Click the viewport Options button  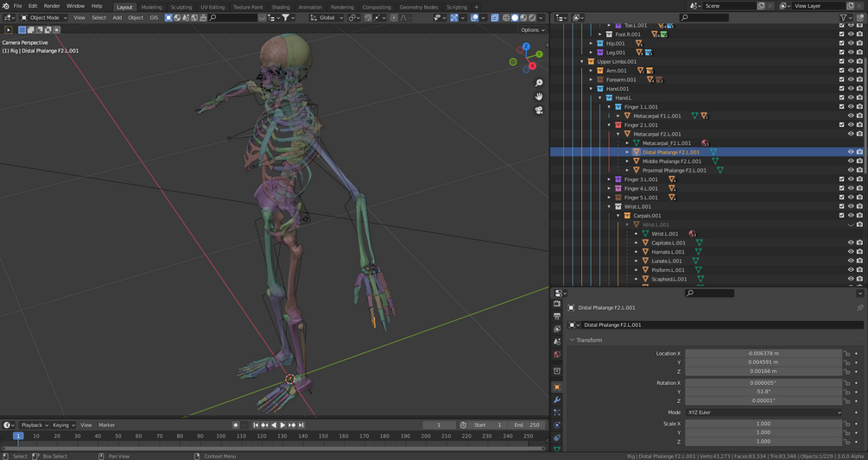pos(531,29)
